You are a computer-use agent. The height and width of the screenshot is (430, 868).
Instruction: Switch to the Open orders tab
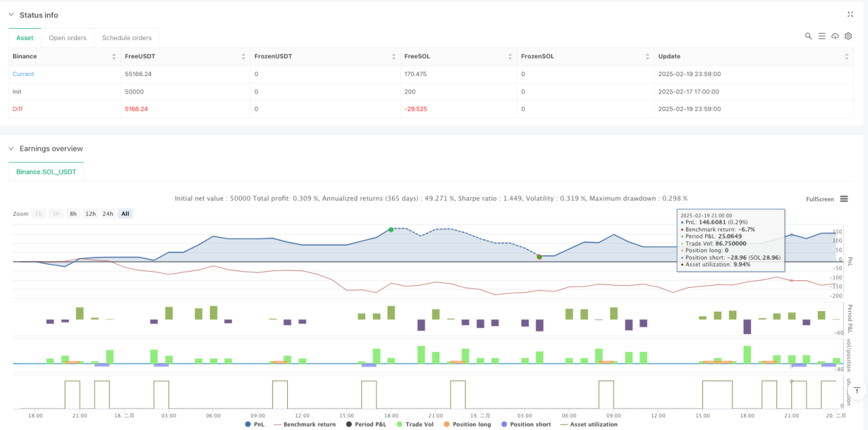67,38
